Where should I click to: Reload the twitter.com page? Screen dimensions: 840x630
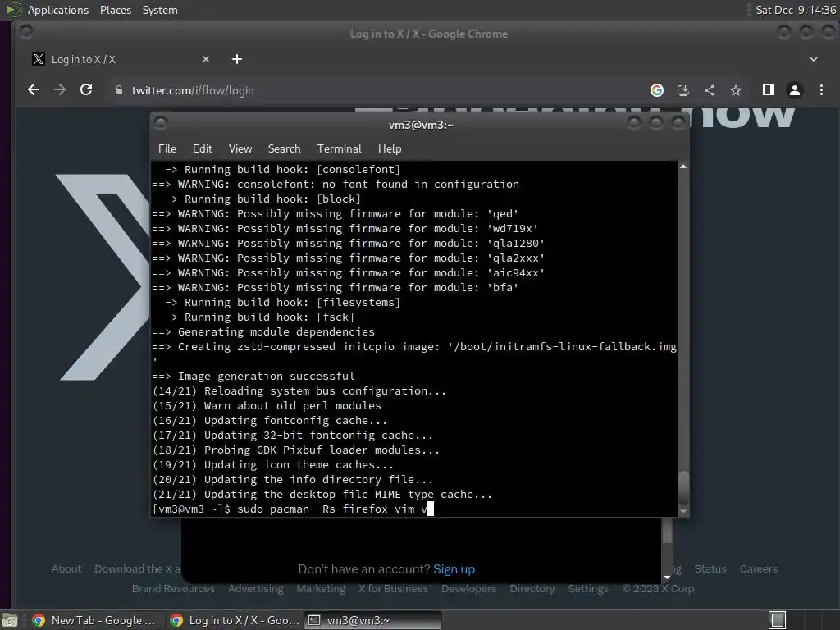pyautogui.click(x=86, y=90)
